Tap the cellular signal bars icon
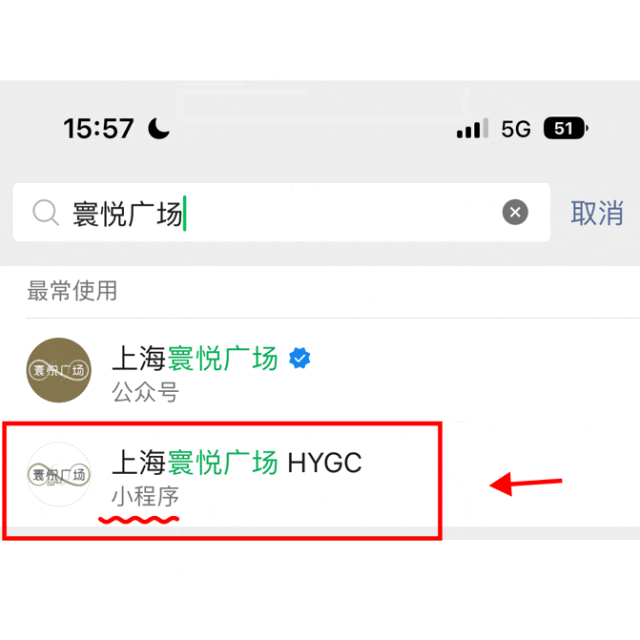 (472, 128)
